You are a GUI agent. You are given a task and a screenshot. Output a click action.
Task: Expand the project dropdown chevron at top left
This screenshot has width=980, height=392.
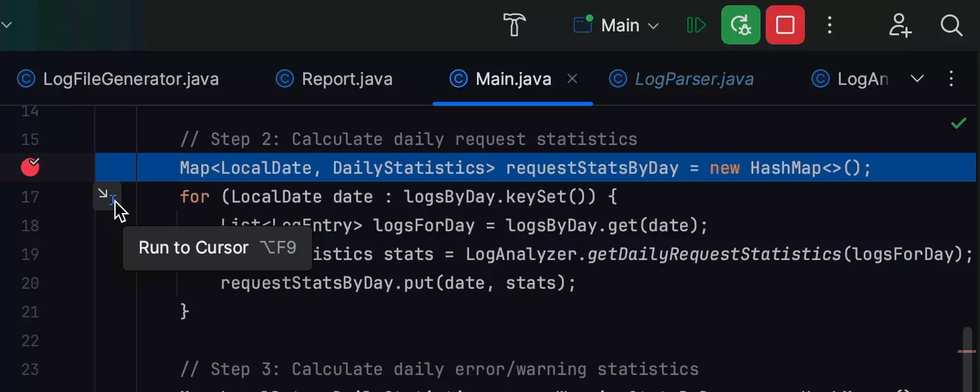(x=7, y=25)
